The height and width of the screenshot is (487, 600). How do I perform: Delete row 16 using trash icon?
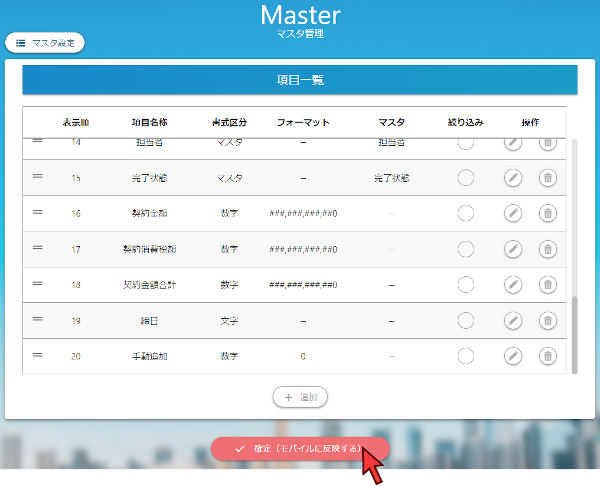click(x=548, y=213)
